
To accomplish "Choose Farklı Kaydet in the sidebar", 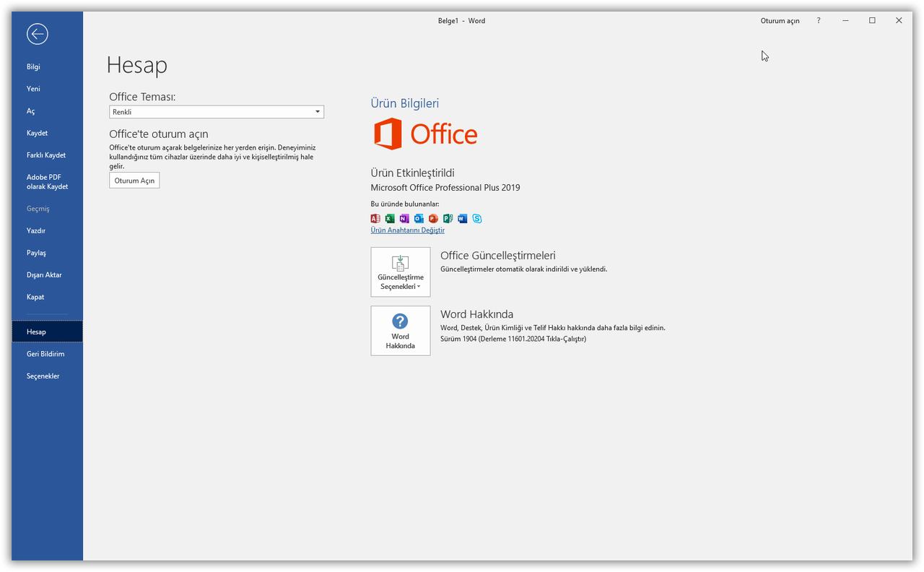I will click(47, 155).
